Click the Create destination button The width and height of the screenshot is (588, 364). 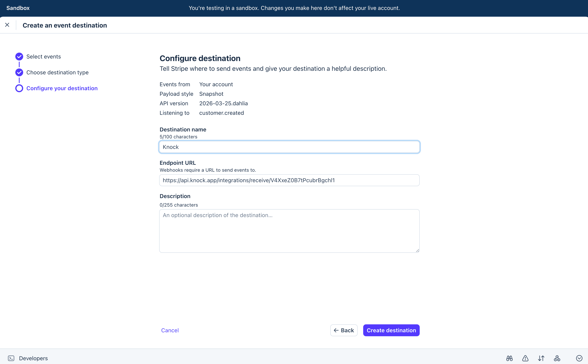coord(391,330)
